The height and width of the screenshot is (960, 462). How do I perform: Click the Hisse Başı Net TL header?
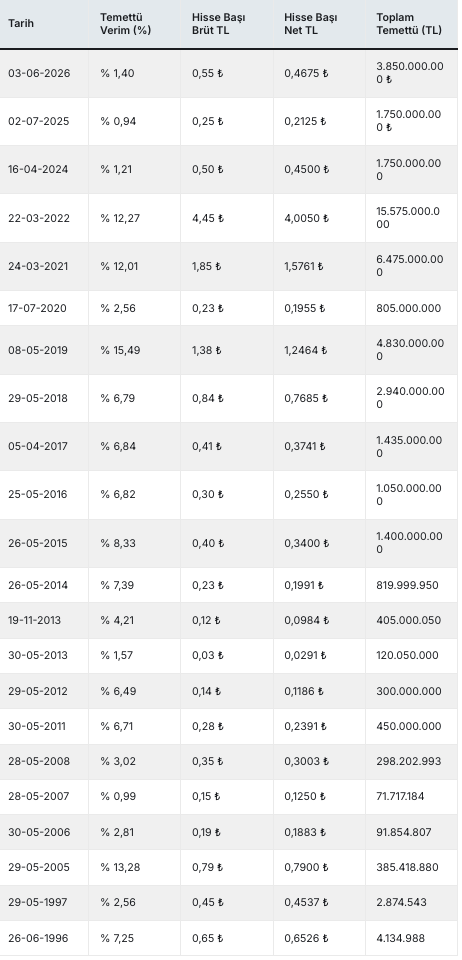coord(310,24)
